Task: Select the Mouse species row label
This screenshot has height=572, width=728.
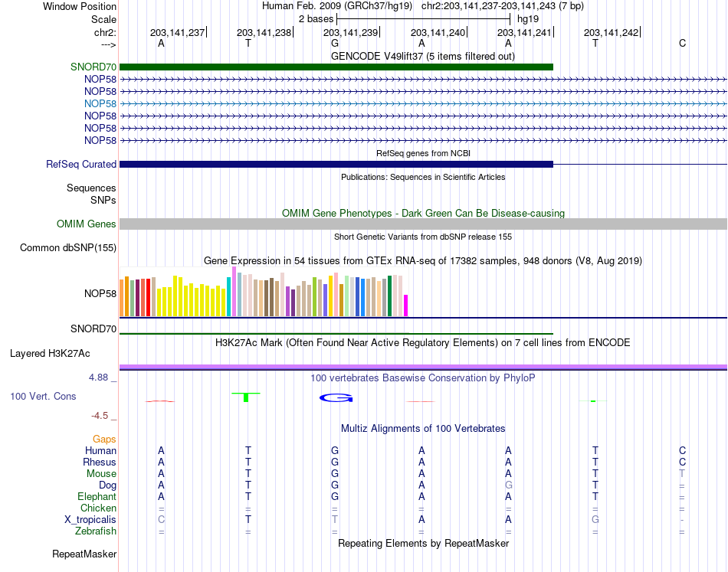Action: [x=101, y=474]
